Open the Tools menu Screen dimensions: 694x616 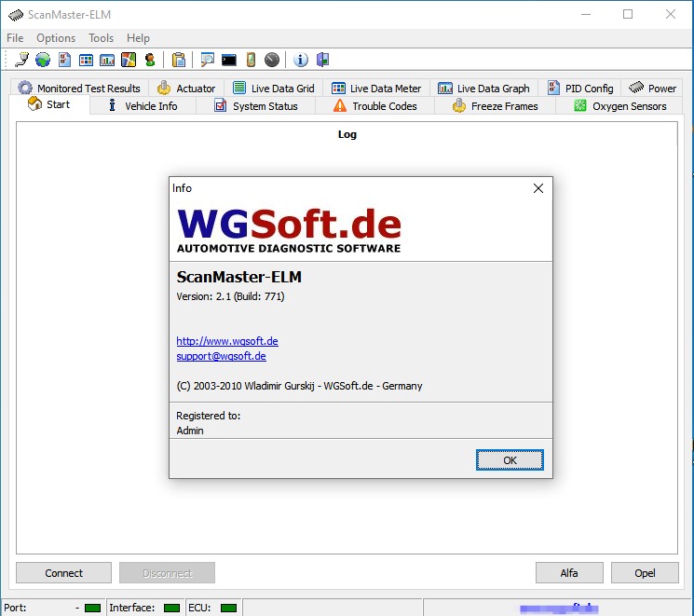(101, 38)
